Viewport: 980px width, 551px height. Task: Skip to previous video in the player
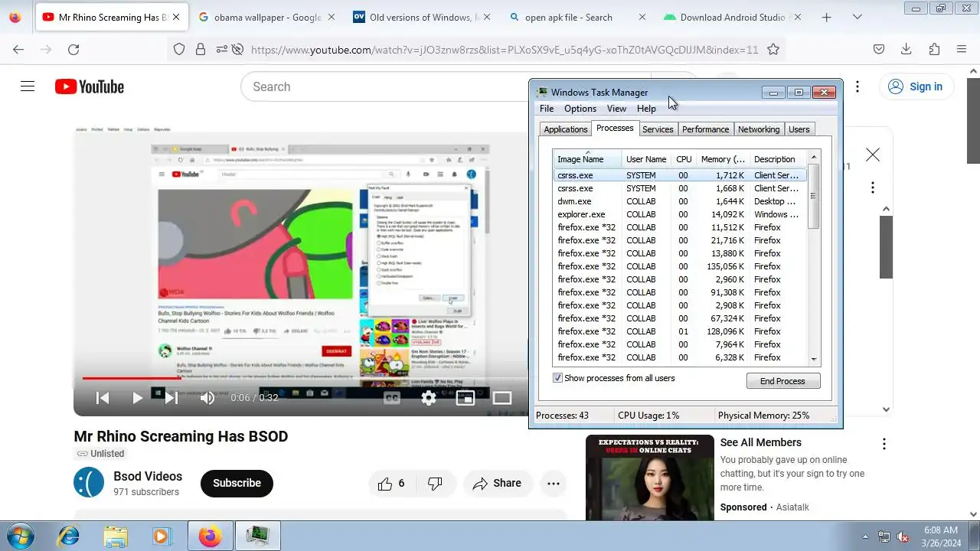tap(103, 397)
